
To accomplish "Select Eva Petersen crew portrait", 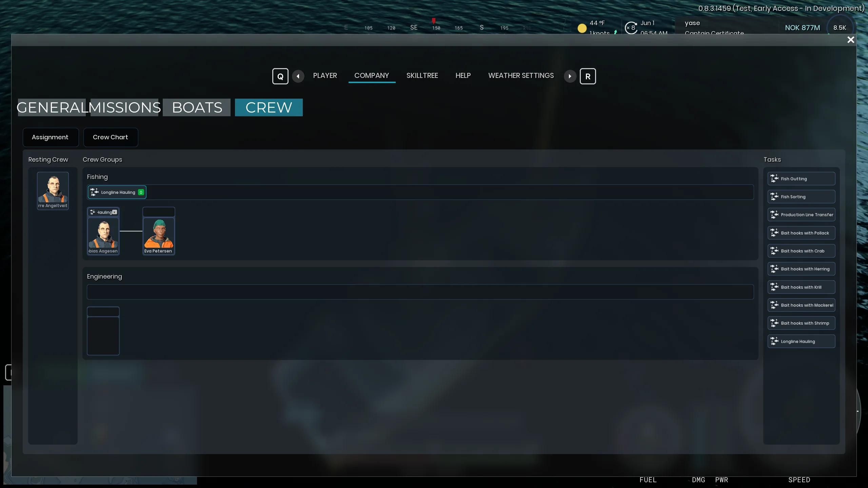I will click(159, 236).
